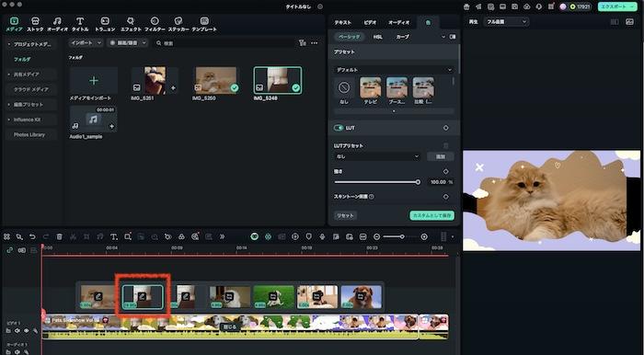Viewport: 644px width, 355px height.
Task: Open the LUTプリセット なし dropdown
Action: tap(377, 156)
